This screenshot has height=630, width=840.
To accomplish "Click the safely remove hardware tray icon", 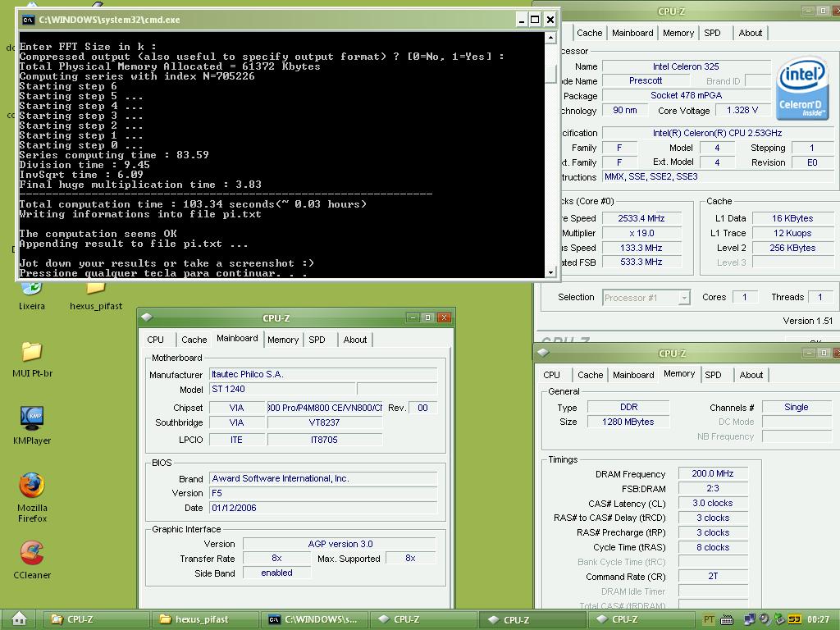I will (x=779, y=619).
